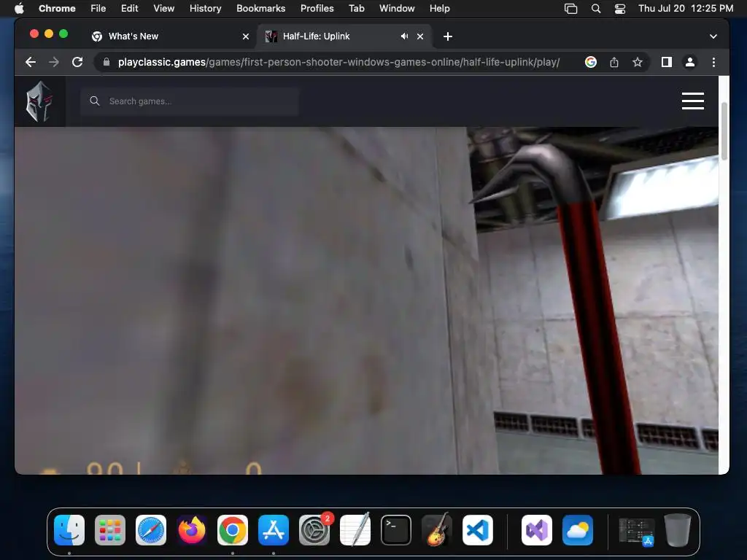The image size is (747, 560).
Task: Click the date and time in menu bar
Action: coord(686,8)
